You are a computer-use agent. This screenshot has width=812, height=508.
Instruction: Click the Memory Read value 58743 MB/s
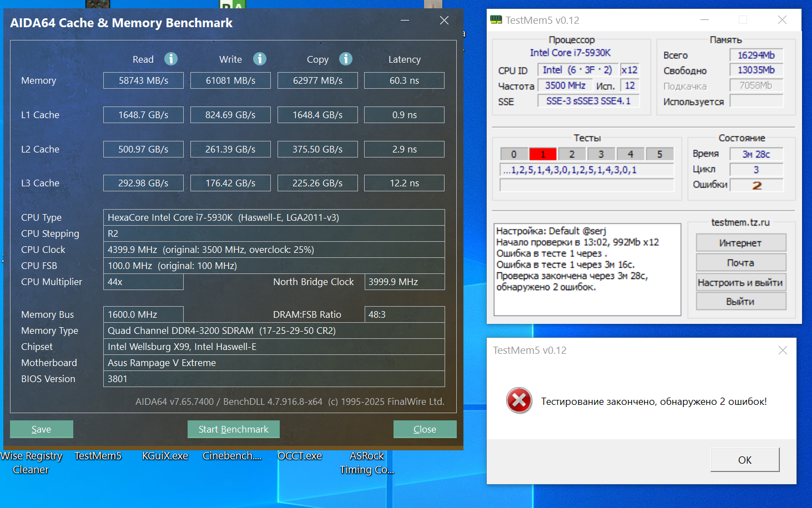coord(143,80)
